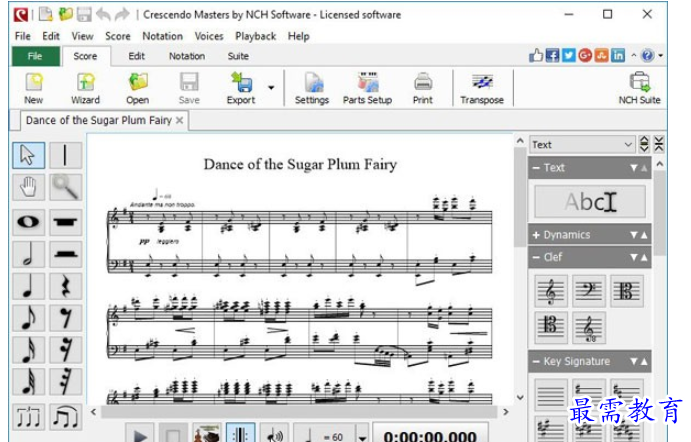This screenshot has width=691, height=442.
Task: Choose the half note tool
Action: 29,254
